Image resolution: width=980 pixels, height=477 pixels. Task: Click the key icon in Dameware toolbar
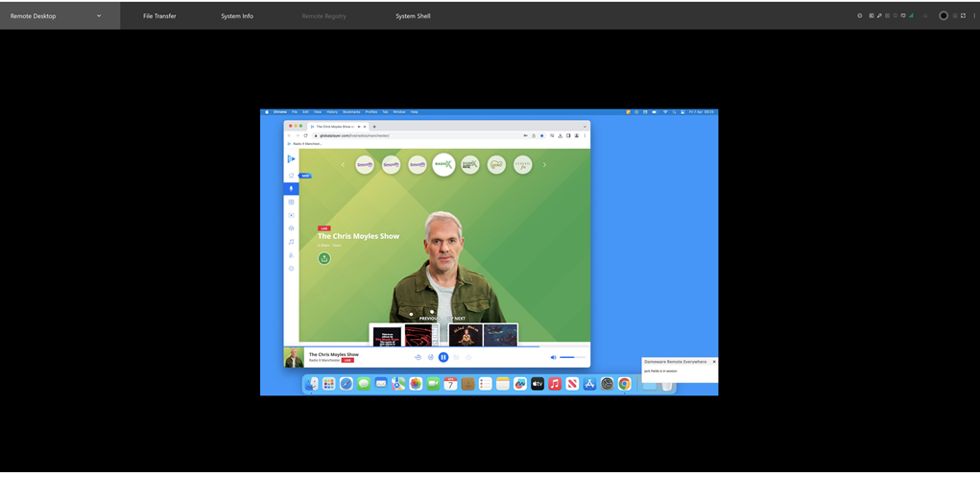(879, 15)
